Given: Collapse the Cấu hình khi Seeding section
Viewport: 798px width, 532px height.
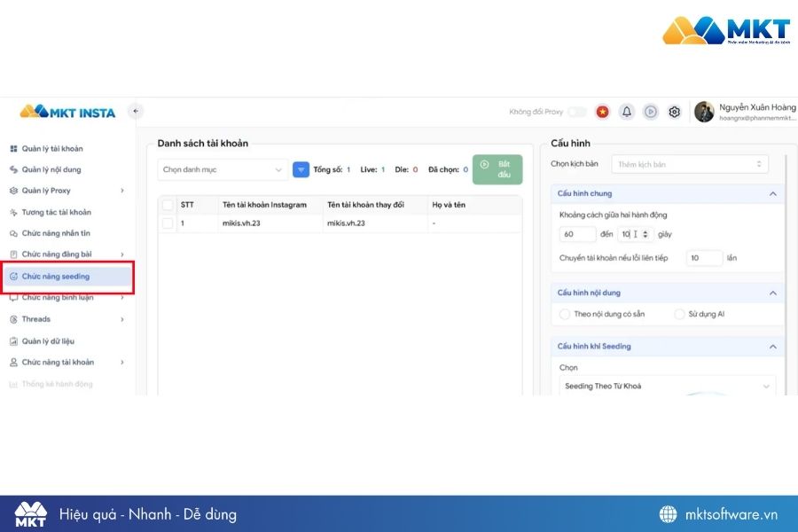Looking at the screenshot, I should click(772, 346).
